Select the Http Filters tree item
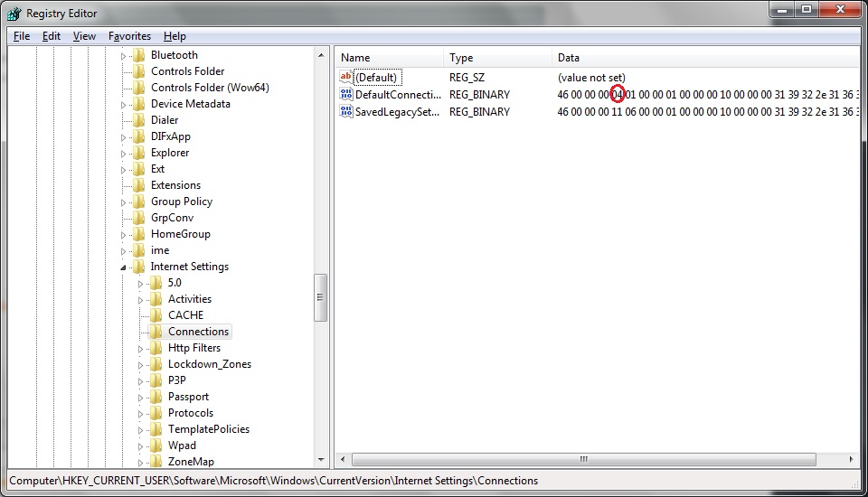 [x=194, y=348]
